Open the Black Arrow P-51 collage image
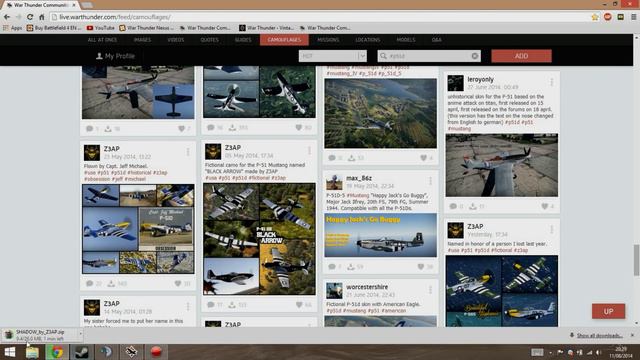The width and height of the screenshot is (640, 360). (259, 239)
